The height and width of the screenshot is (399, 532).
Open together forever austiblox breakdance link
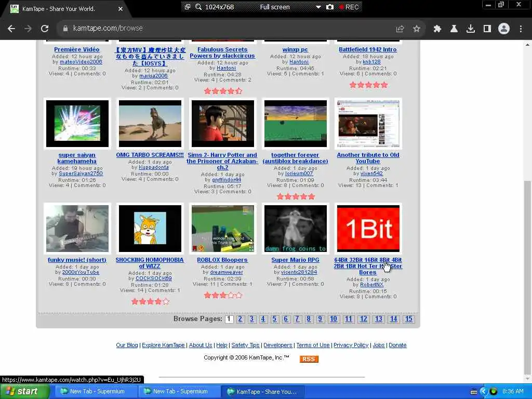295,158
